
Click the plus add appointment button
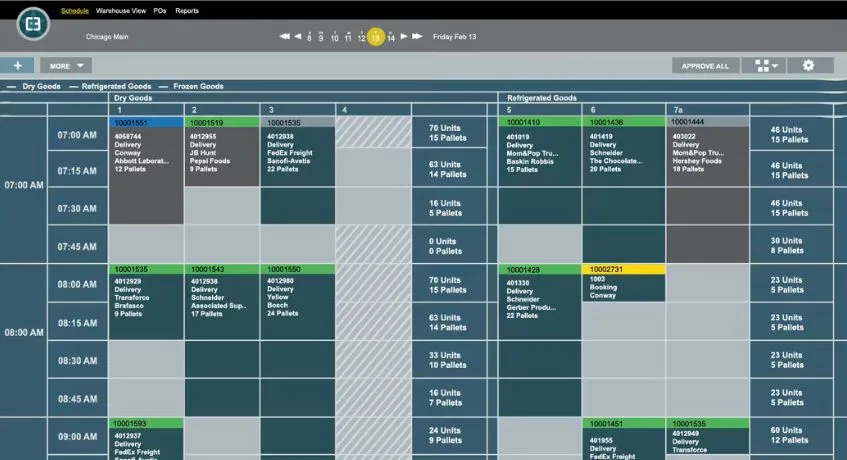point(17,66)
